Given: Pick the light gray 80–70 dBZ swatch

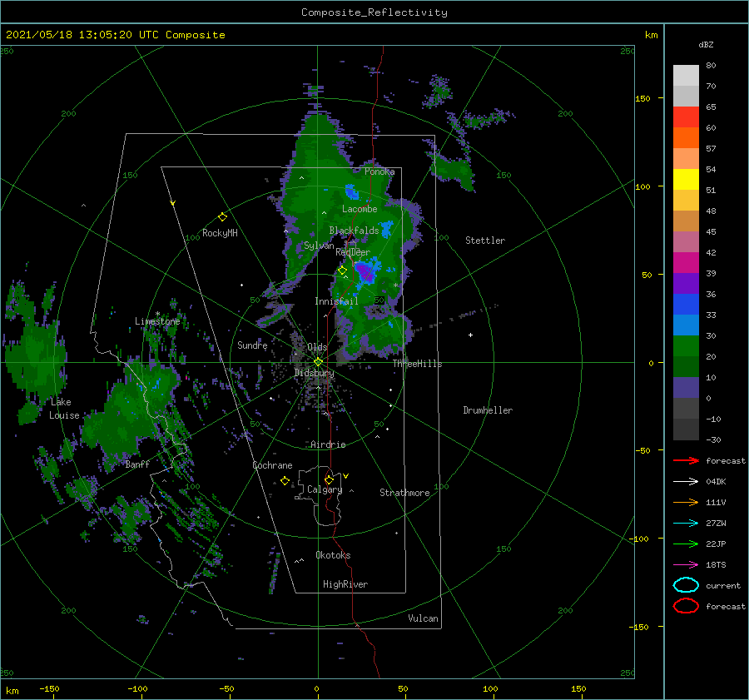Looking at the screenshot, I should 686,76.
